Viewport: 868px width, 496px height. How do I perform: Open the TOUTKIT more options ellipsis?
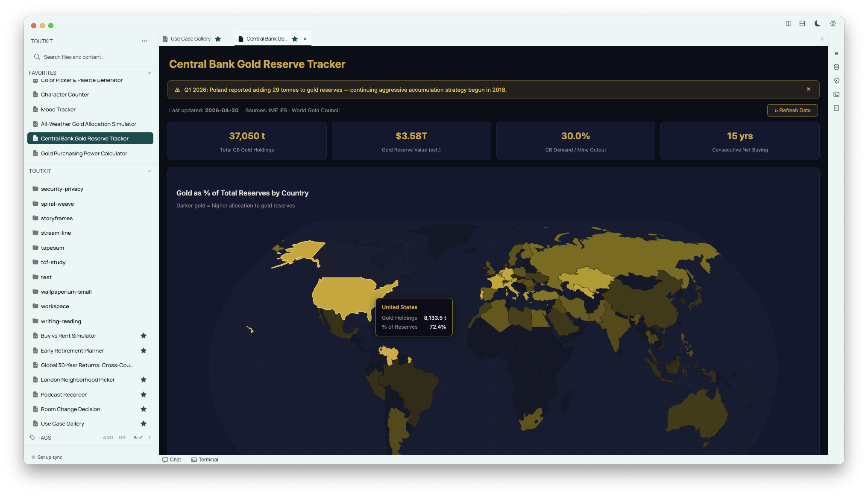[x=144, y=41]
